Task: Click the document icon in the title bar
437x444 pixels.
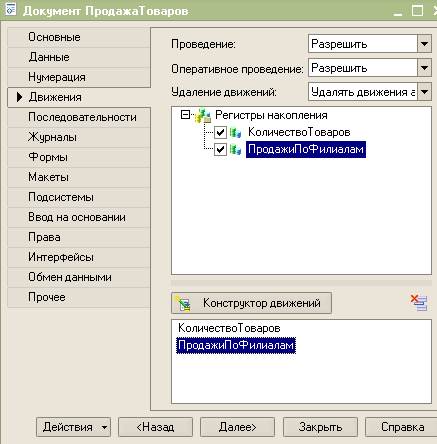Action: [x=10, y=9]
